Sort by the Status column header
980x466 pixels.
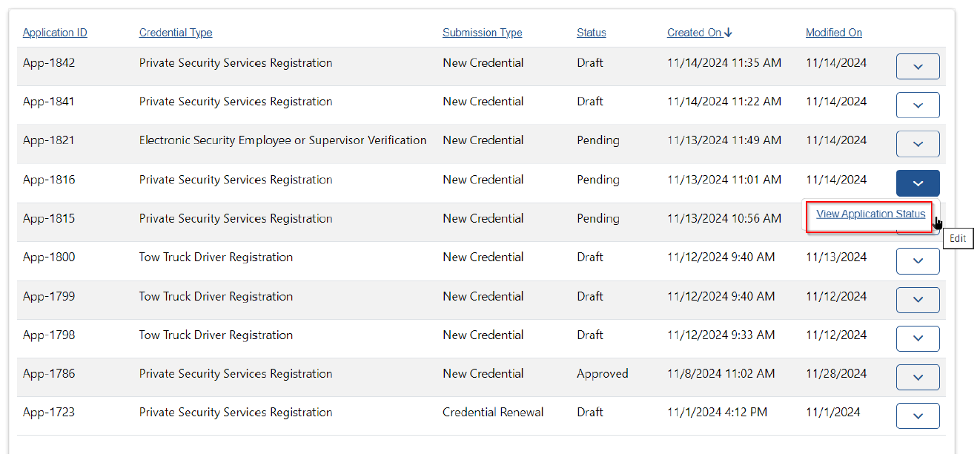[x=591, y=33]
